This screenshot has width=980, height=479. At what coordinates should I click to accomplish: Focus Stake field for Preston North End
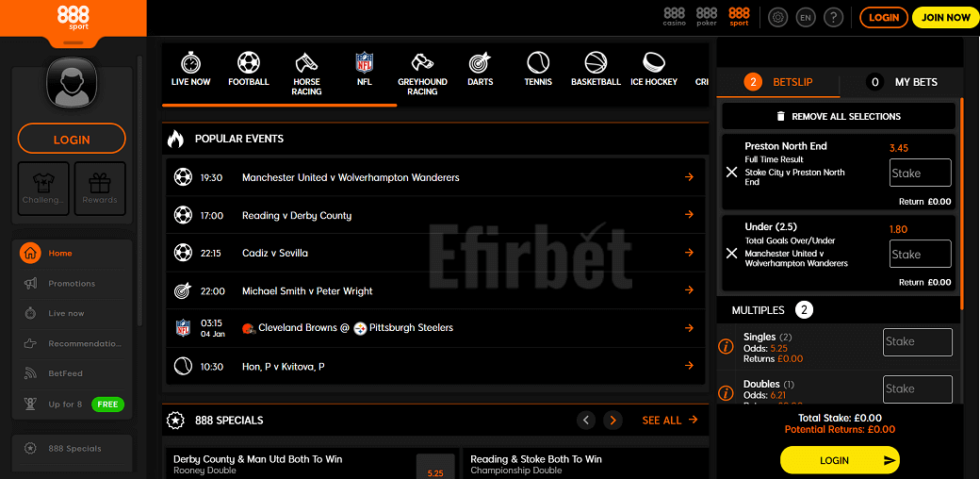[x=920, y=173]
